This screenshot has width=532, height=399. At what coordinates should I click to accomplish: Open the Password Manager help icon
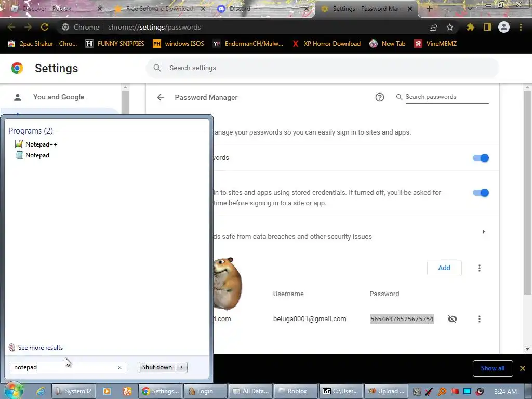click(x=380, y=97)
